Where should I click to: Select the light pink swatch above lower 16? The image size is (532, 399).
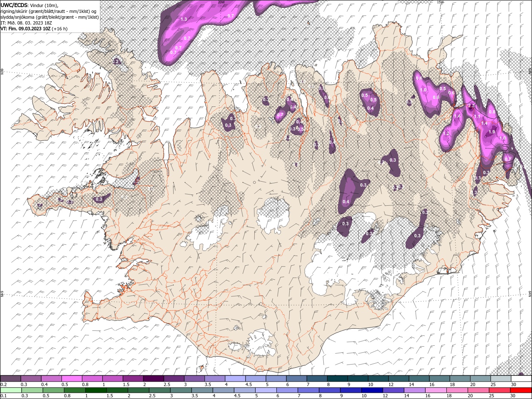click(436, 390)
